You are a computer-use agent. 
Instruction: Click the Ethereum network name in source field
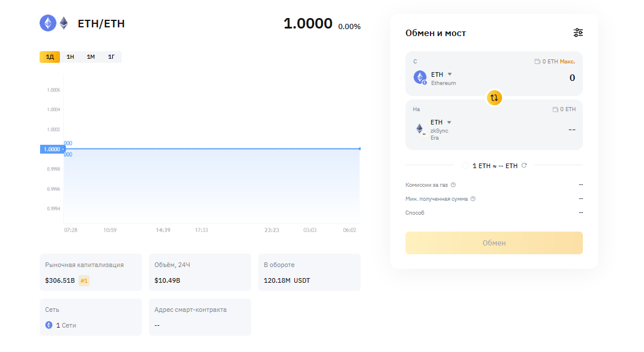[x=443, y=83]
